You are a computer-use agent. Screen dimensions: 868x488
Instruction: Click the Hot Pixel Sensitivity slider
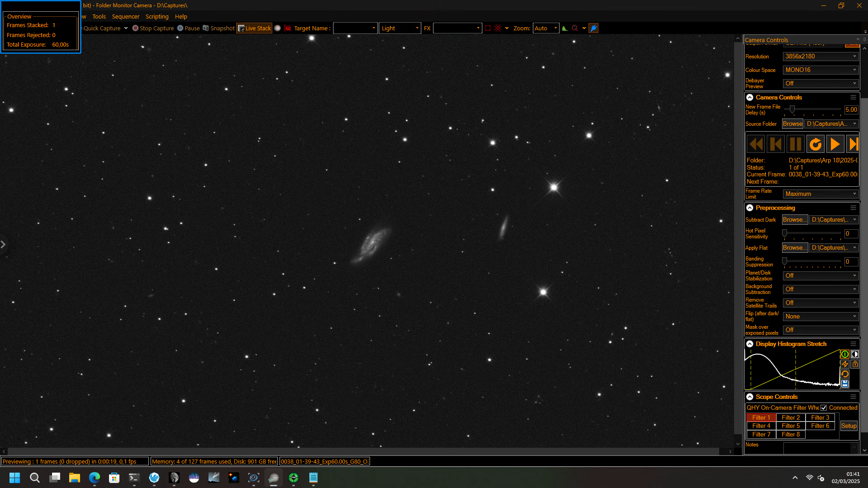coord(812,233)
